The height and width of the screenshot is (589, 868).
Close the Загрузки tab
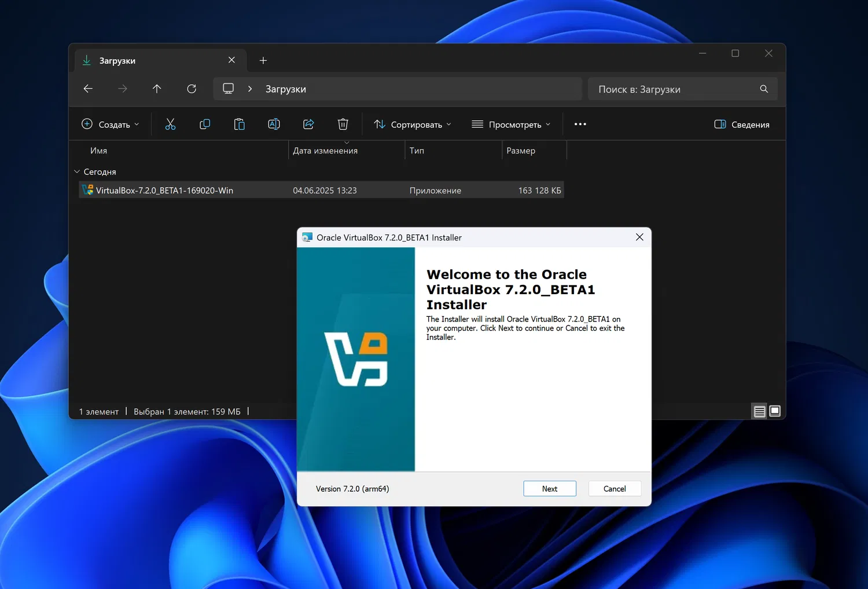(231, 60)
